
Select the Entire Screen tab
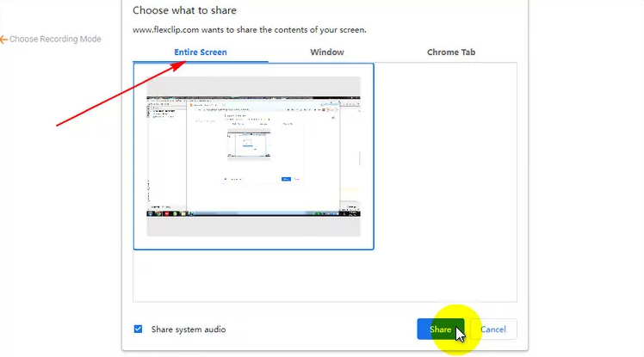[x=201, y=52]
